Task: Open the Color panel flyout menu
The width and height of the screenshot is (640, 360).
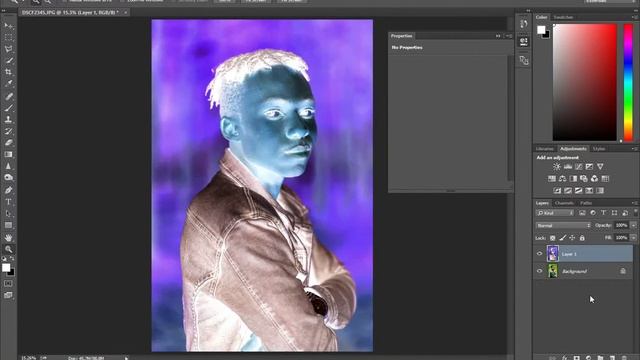Action: point(635,17)
